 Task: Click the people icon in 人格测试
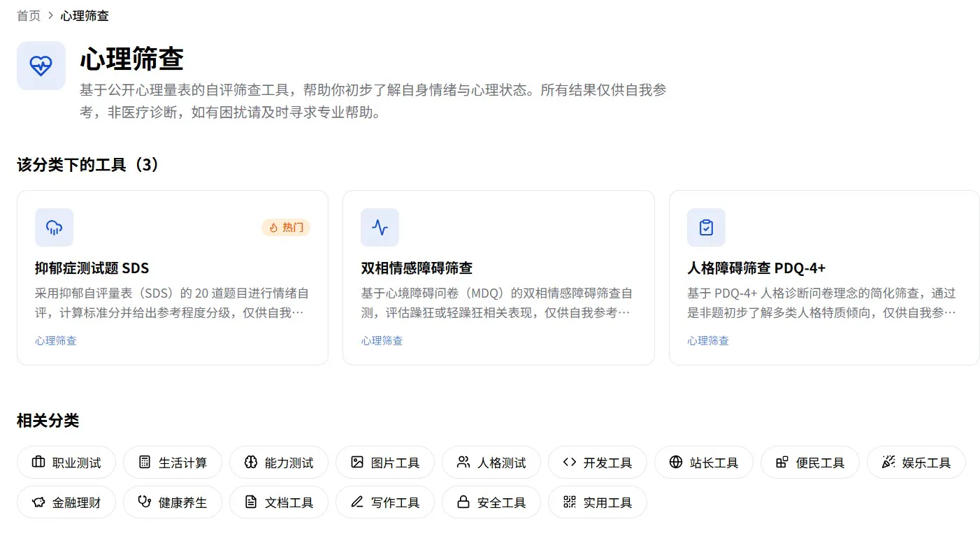point(463,462)
